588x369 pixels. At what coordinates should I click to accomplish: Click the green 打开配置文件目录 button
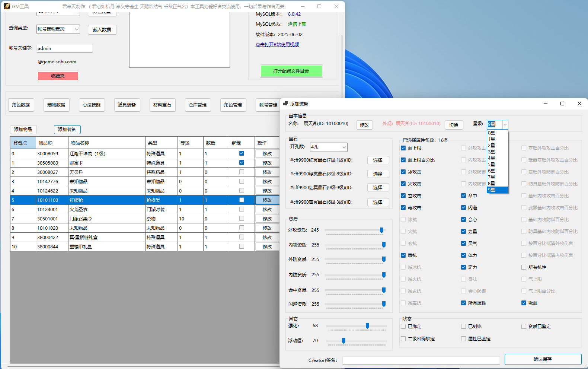[x=291, y=71]
